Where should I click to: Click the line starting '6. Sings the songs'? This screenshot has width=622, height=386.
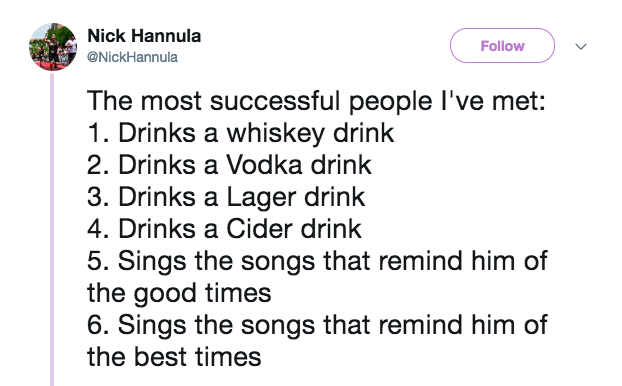pos(317,325)
